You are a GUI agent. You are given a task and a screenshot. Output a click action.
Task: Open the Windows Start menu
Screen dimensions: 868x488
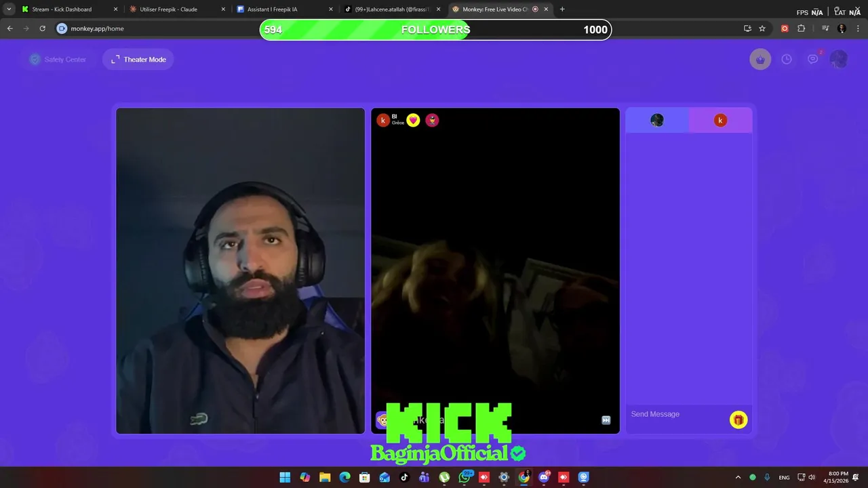[285, 477]
